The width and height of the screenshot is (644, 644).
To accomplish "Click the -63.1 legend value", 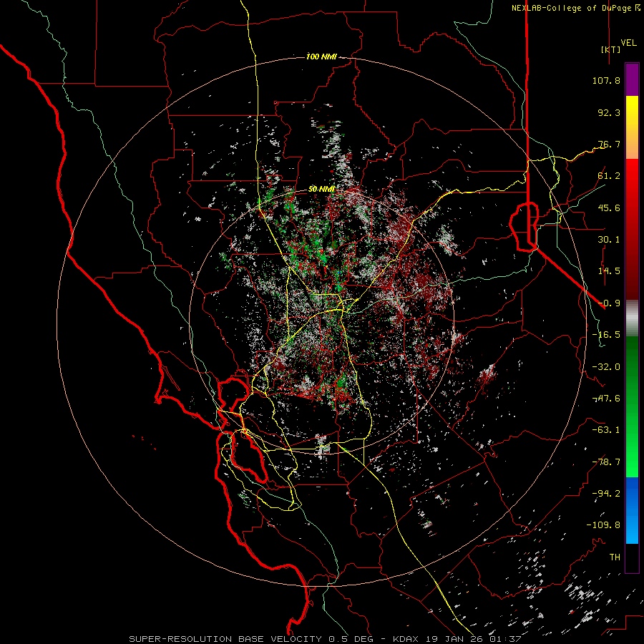I will pyautogui.click(x=606, y=430).
